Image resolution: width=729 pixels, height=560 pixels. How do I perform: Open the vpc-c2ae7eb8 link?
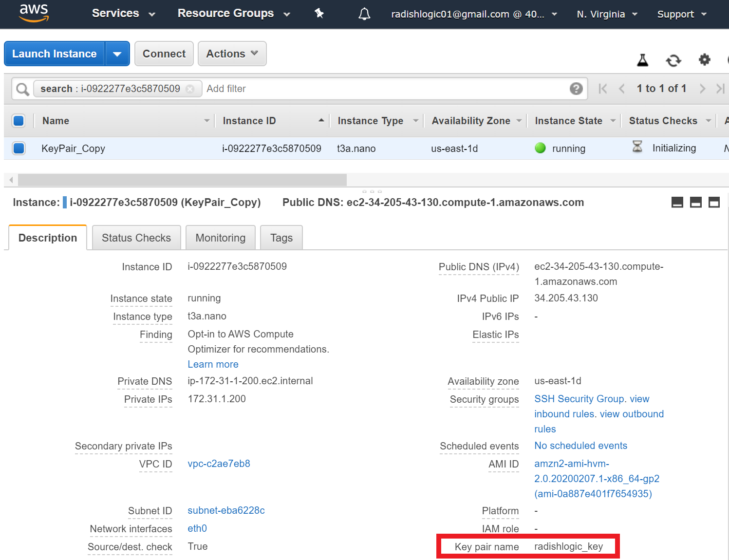coord(219,464)
